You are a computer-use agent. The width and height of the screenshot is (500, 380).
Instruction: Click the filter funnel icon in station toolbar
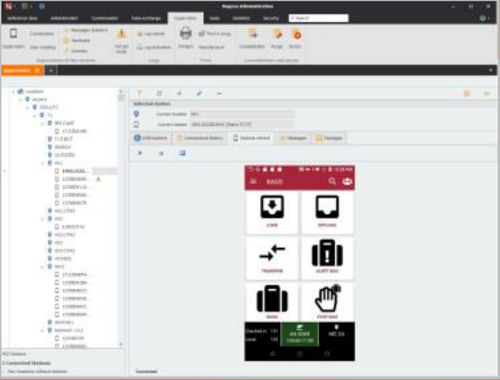[x=140, y=93]
